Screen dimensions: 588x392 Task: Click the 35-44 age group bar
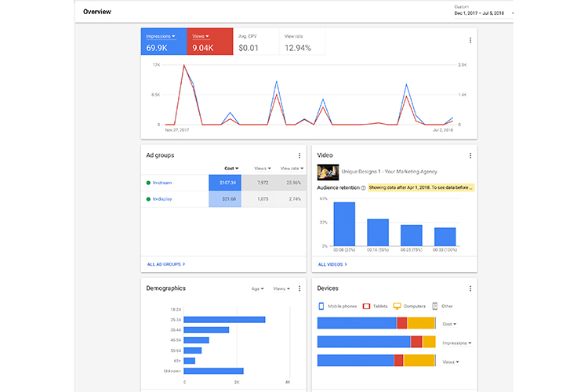(206, 330)
